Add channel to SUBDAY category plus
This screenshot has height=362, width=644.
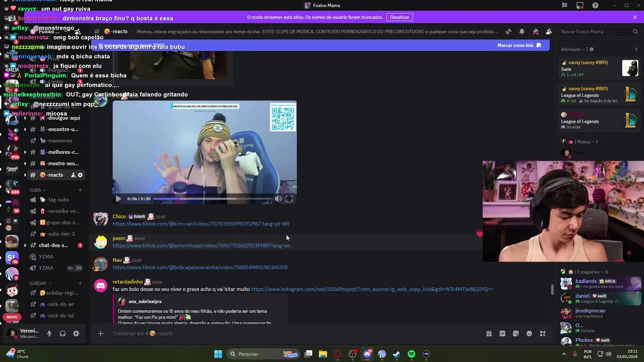click(80, 283)
